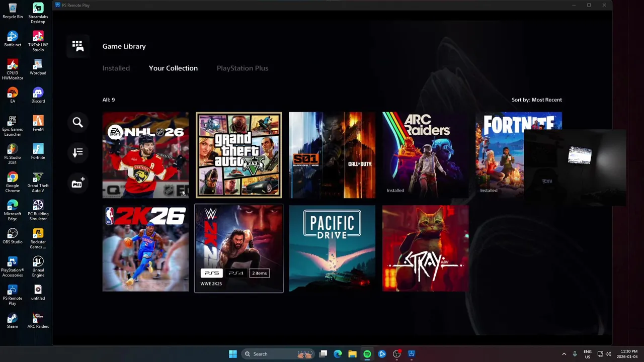Open File Explorer from the taskbar
The image size is (644, 362).
(x=352, y=354)
